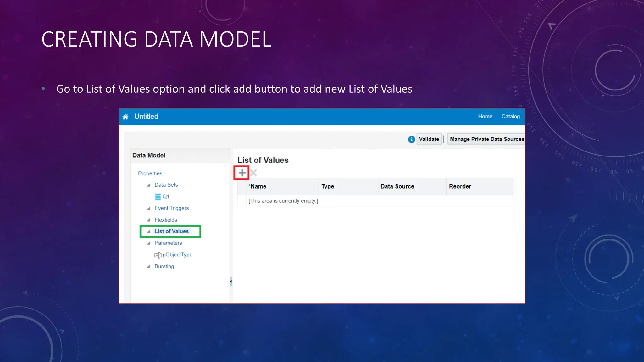The height and width of the screenshot is (362, 644).
Task: Click the plus add list of values icon
Action: click(x=242, y=173)
